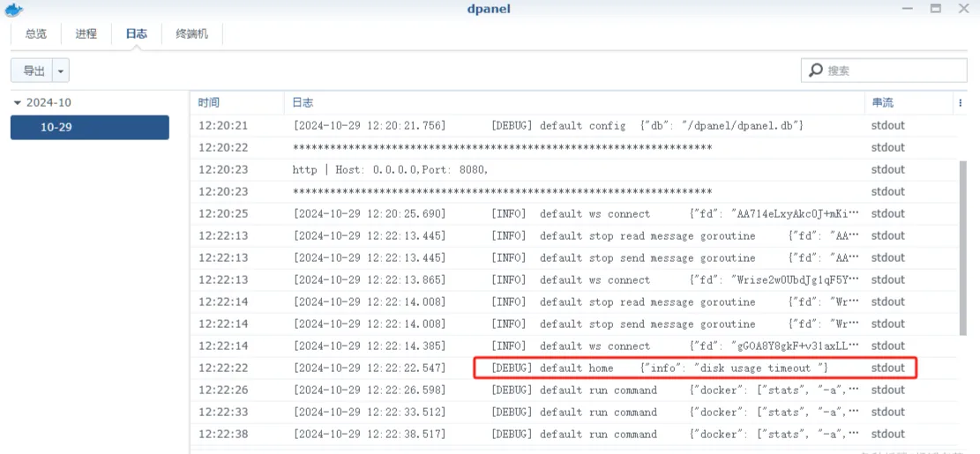The height and width of the screenshot is (454, 980).
Task: Open the 导出 dropdown arrow
Action: 61,71
